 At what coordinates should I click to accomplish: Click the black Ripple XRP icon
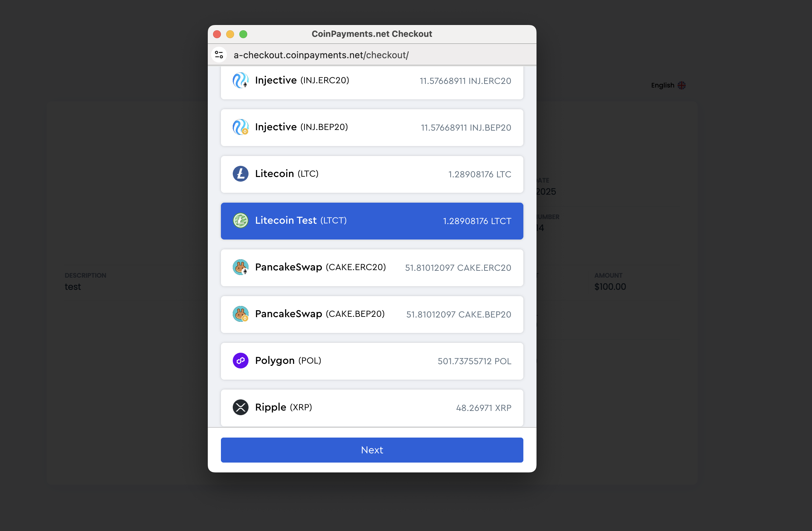(x=240, y=407)
